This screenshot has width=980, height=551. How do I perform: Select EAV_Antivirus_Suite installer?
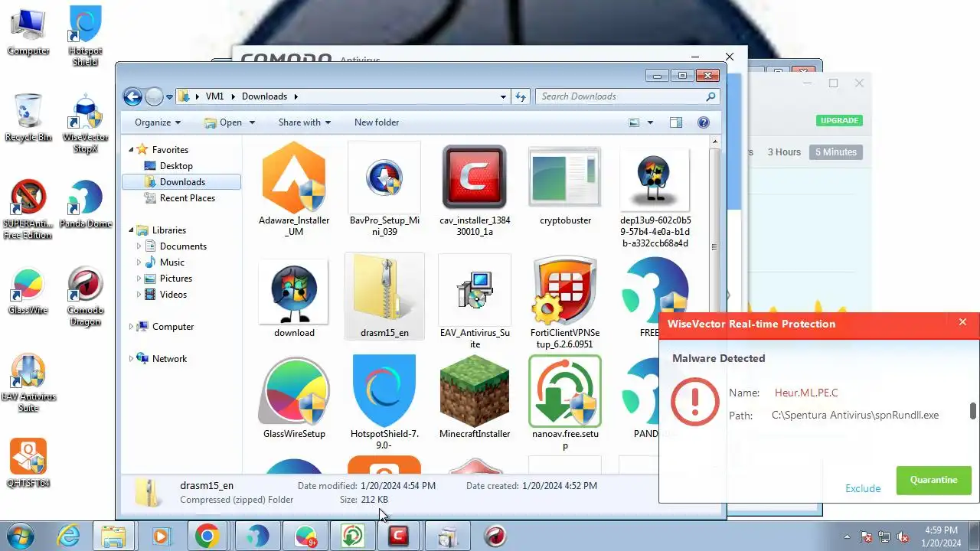[x=475, y=302]
